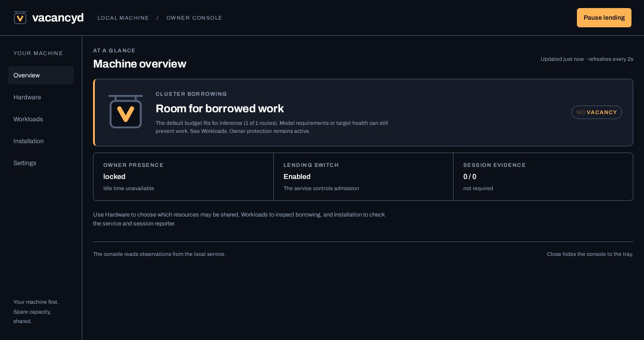Image resolution: width=644 pixels, height=340 pixels.
Task: Click the 'Close hides the console' note
Action: (x=590, y=254)
